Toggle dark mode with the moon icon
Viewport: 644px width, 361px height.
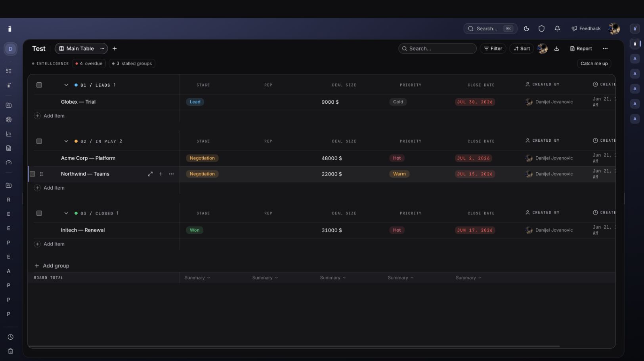point(526,28)
